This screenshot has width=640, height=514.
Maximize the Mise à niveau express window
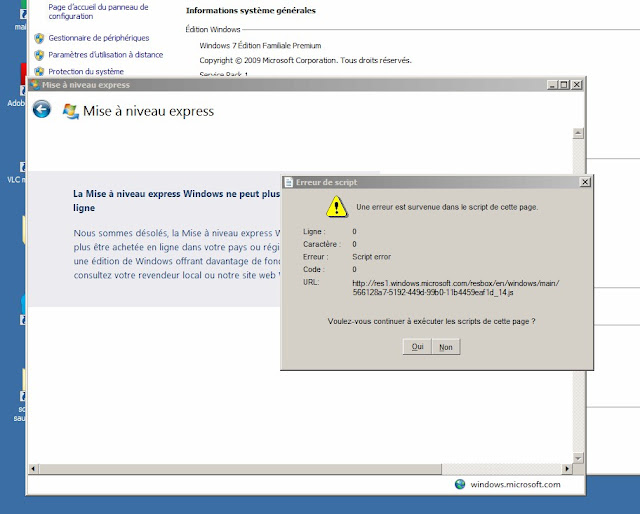(x=564, y=85)
